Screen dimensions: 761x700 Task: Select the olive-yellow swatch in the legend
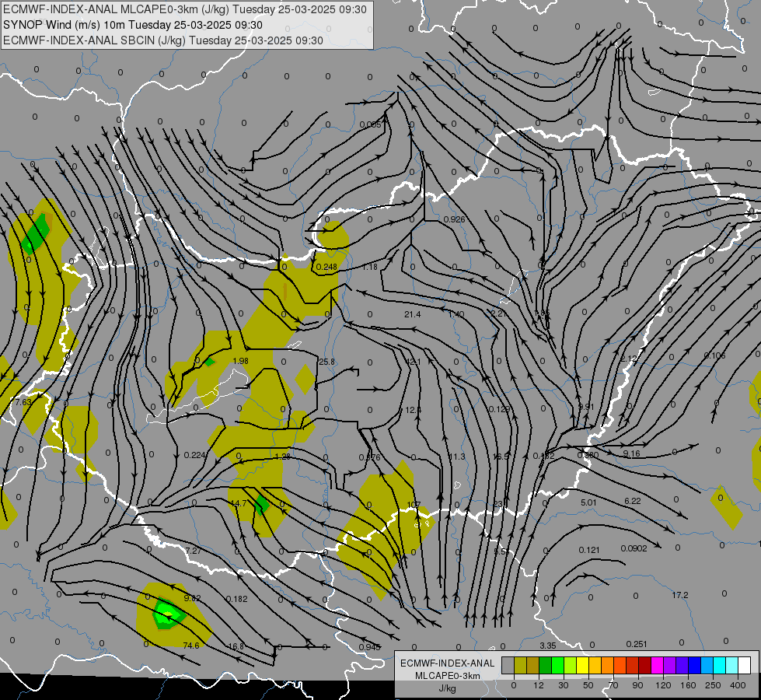(520, 665)
